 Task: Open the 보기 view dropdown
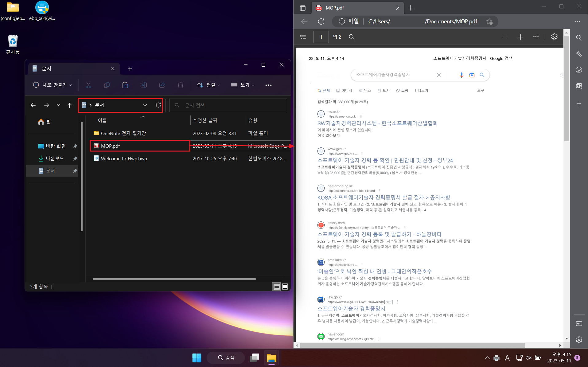243,85
